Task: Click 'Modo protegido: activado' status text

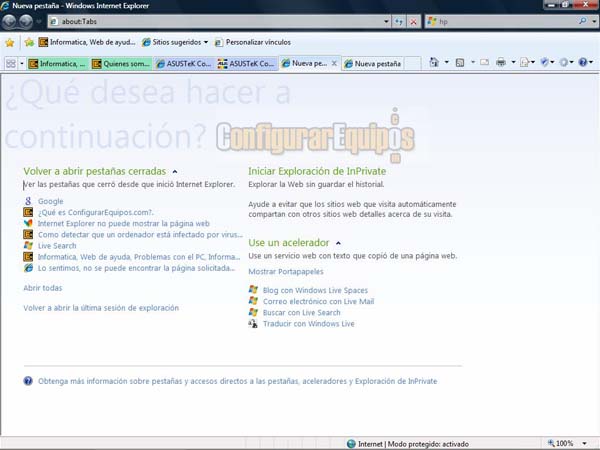Action: [x=428, y=444]
